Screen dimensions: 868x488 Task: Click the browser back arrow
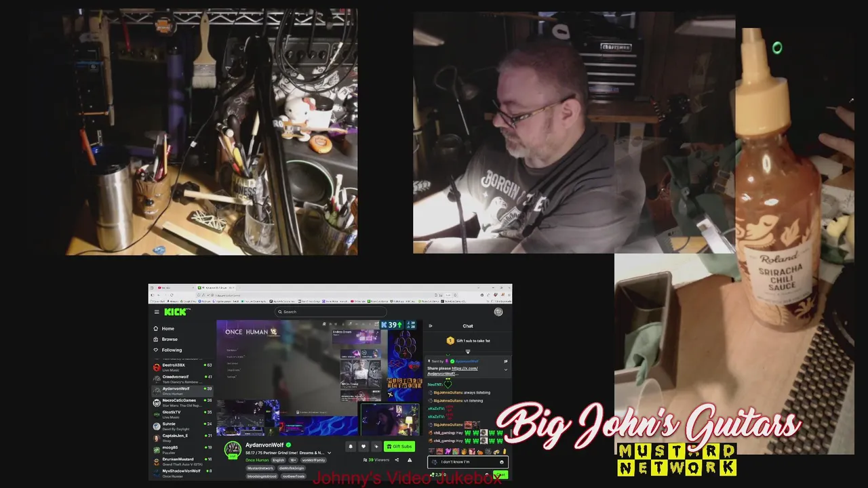click(159, 295)
